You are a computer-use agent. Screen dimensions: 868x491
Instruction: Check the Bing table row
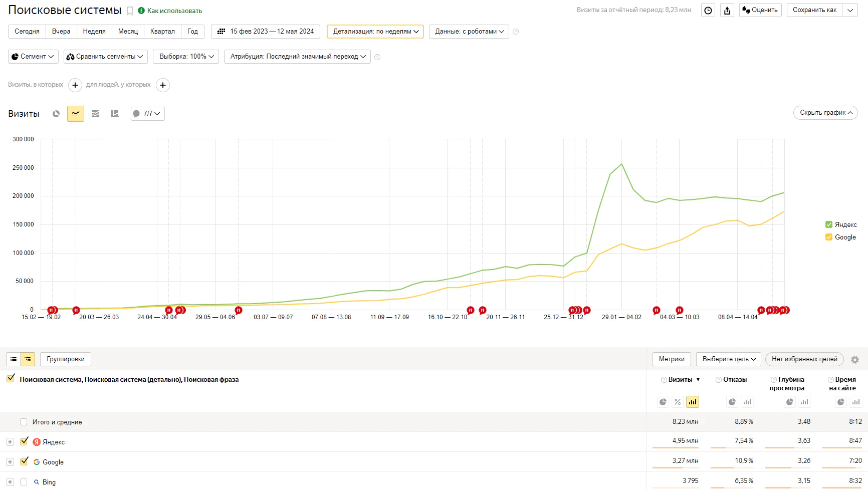pyautogui.click(x=24, y=482)
